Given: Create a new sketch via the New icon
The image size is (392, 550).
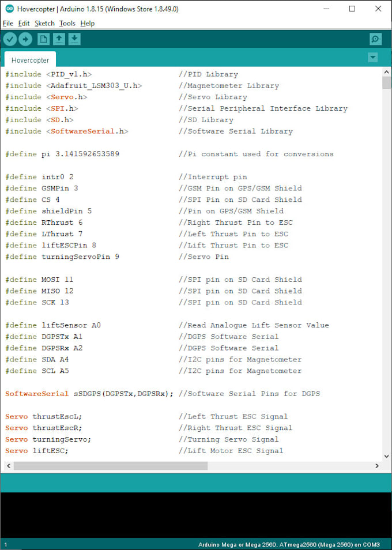Looking at the screenshot, I should point(43,39).
